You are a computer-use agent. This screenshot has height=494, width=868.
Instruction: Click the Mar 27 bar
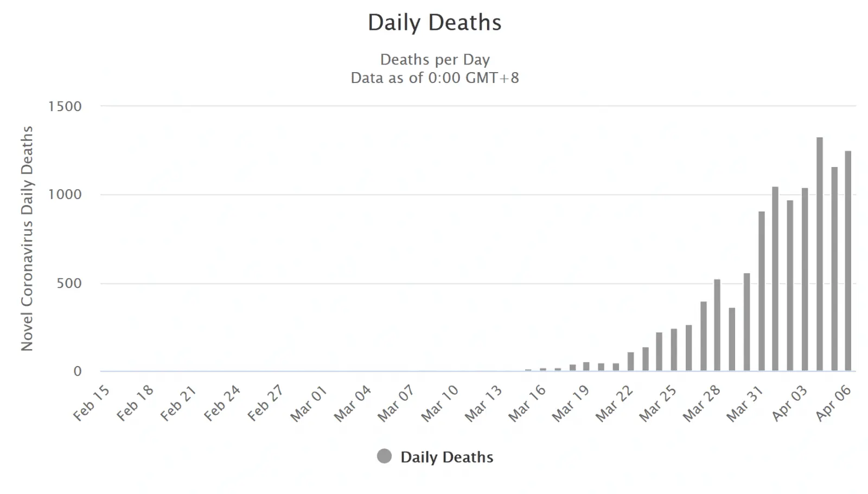(703, 336)
